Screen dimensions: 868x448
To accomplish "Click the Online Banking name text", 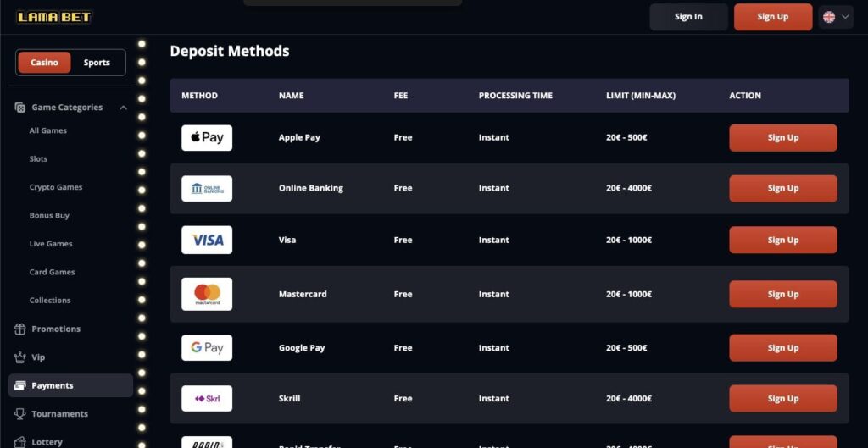I will click(x=311, y=189).
